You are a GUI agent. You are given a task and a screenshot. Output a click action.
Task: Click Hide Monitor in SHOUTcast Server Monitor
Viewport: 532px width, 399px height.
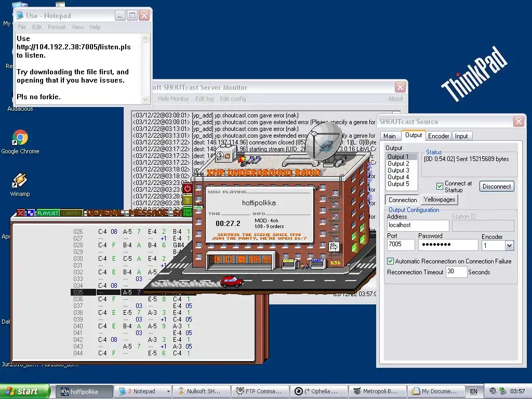pos(174,99)
